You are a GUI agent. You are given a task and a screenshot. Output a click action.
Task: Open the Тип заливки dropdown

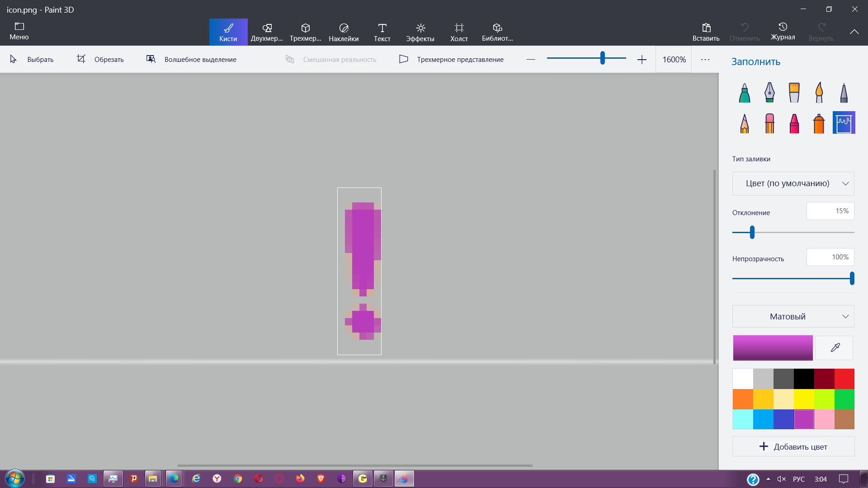[793, 183]
